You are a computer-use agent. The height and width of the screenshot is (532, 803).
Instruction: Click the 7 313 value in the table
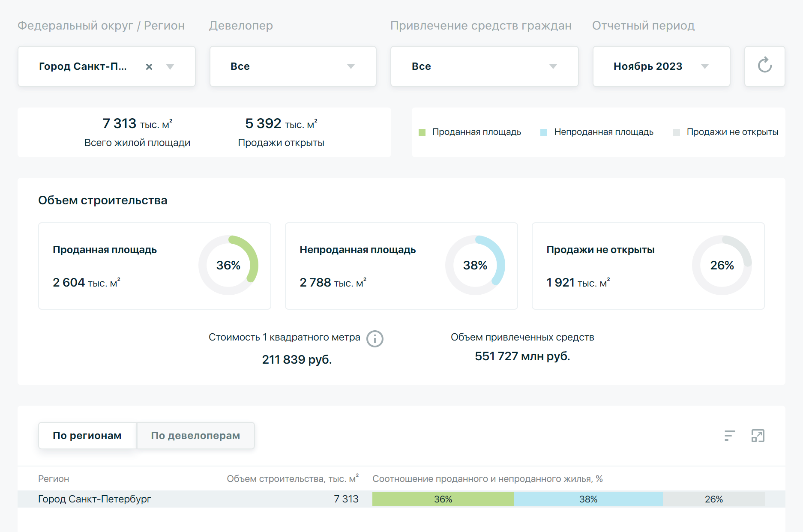tap(346, 499)
